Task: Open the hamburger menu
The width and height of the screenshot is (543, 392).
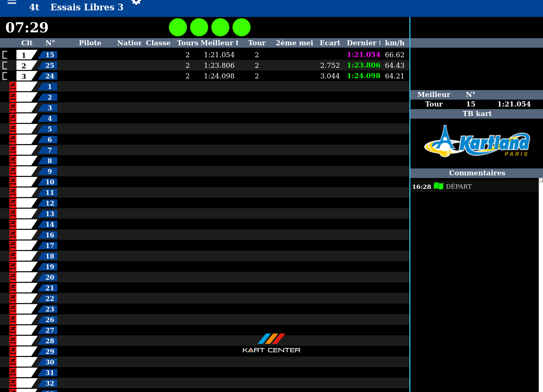Action: pyautogui.click(x=12, y=2)
